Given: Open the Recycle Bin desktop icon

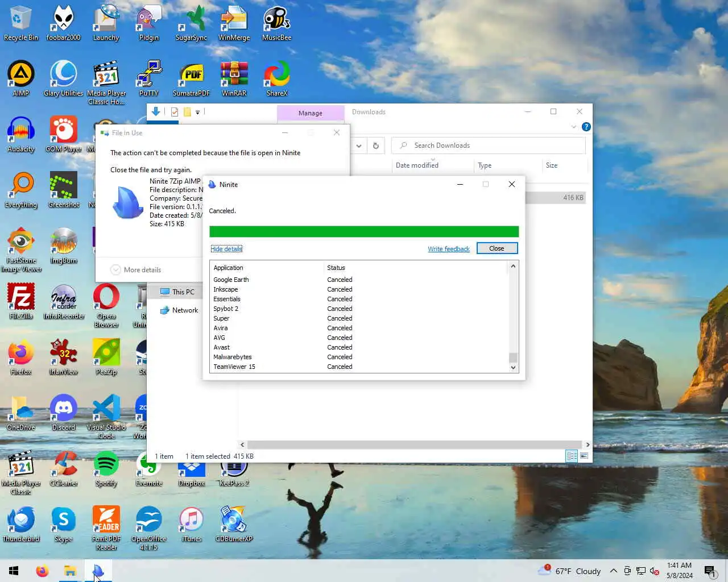Looking at the screenshot, I should point(20,23).
